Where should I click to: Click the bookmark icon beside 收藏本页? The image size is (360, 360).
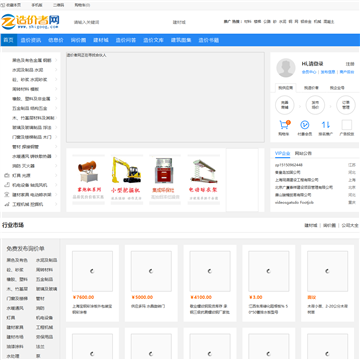tap(3, 5)
